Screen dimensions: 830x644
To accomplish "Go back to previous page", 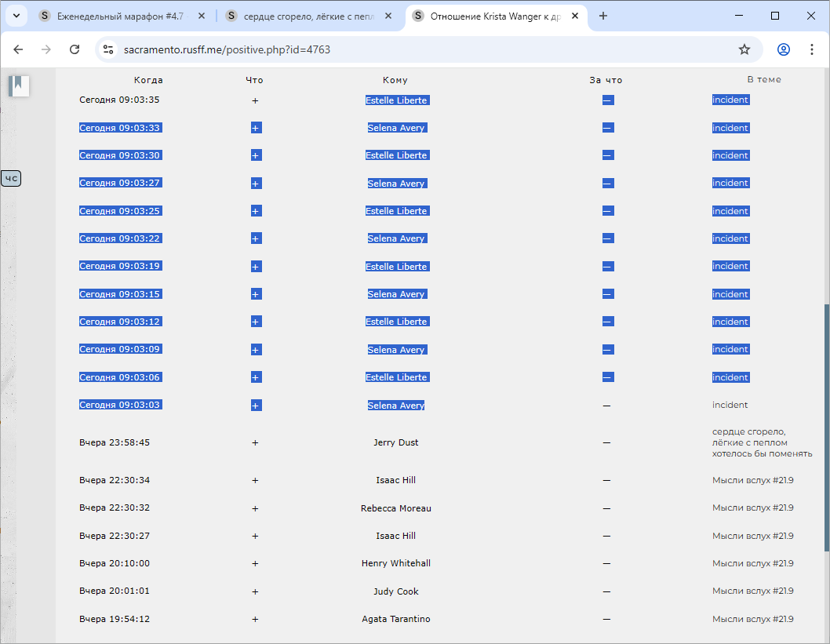I will point(19,49).
